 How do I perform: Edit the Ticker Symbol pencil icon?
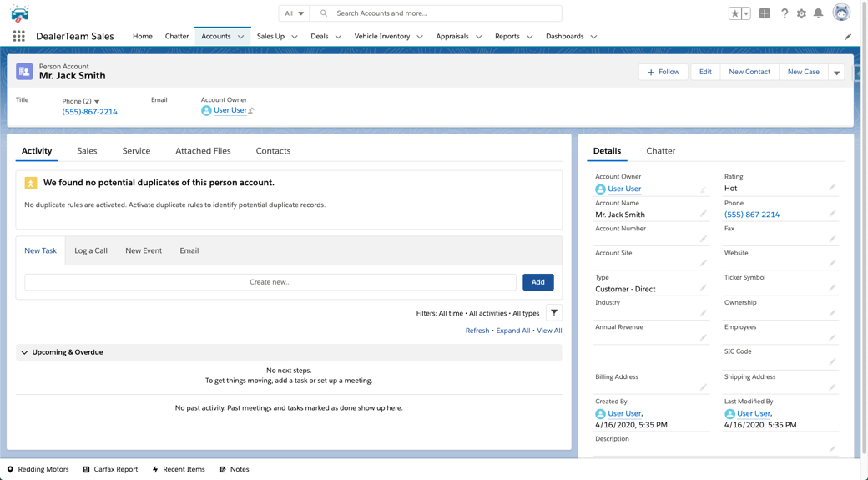coord(832,288)
